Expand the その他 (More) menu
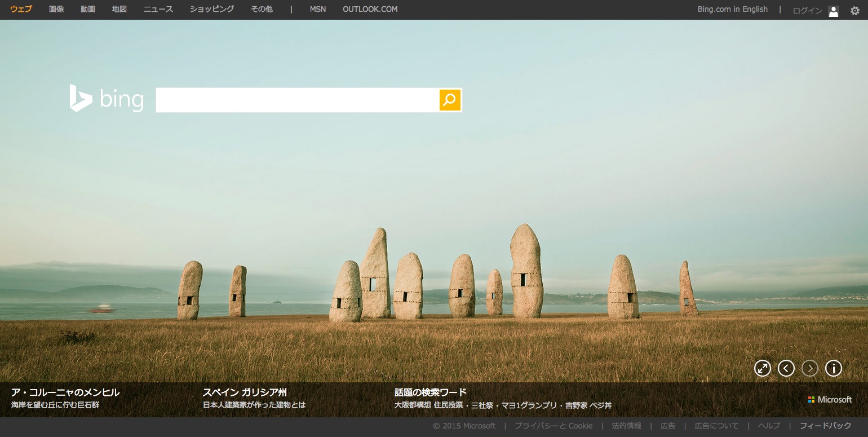Screen dimensions: 868x437 [x=262, y=10]
